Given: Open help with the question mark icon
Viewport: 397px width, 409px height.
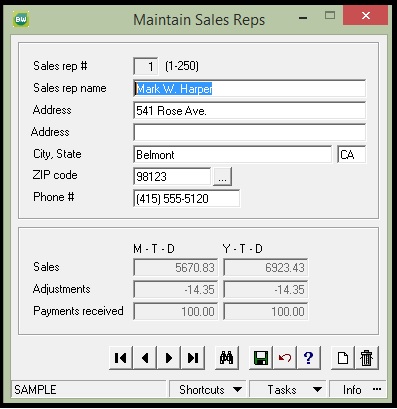Looking at the screenshot, I should 309,358.
